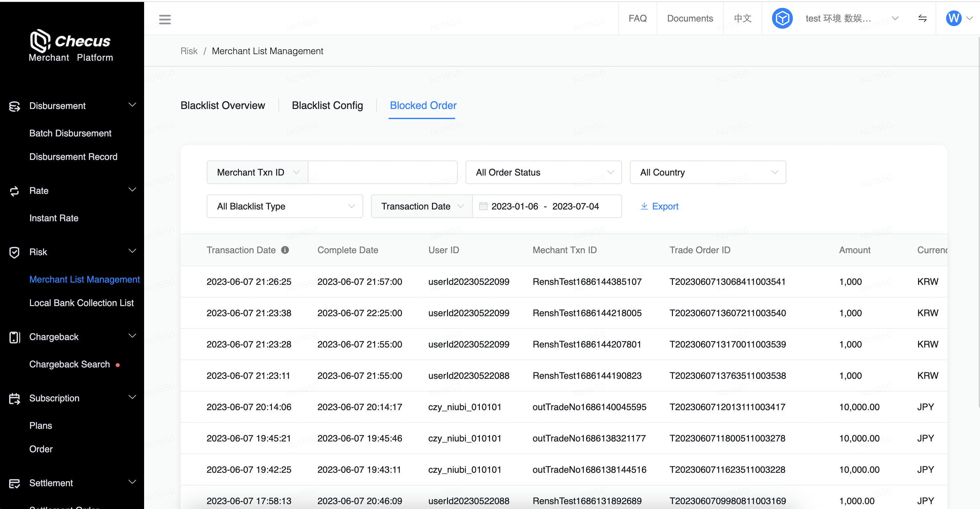Open Local Bank Collection List
Image resolution: width=980 pixels, height=509 pixels.
[82, 303]
